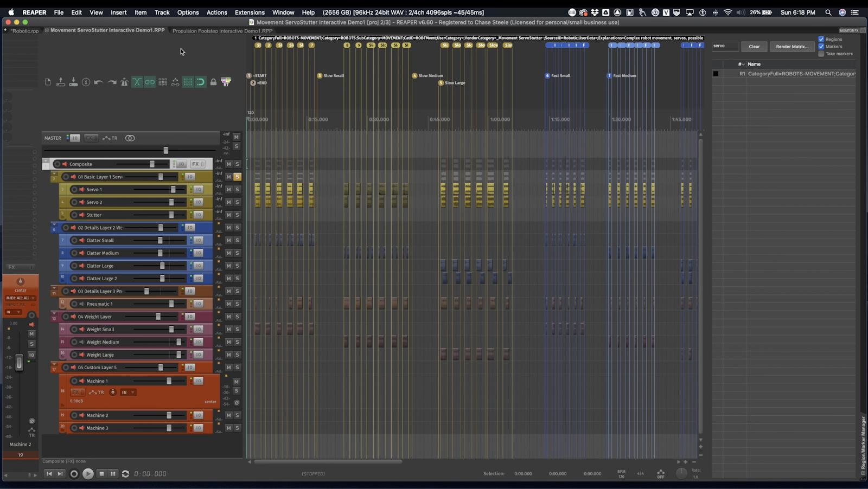Image resolution: width=868 pixels, height=489 pixels.
Task: Collapse the 04 Weight Layer folder
Action: coord(54,313)
